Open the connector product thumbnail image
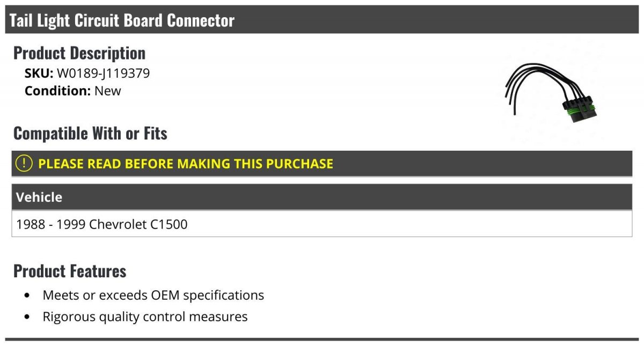The image size is (644, 346). (552, 91)
